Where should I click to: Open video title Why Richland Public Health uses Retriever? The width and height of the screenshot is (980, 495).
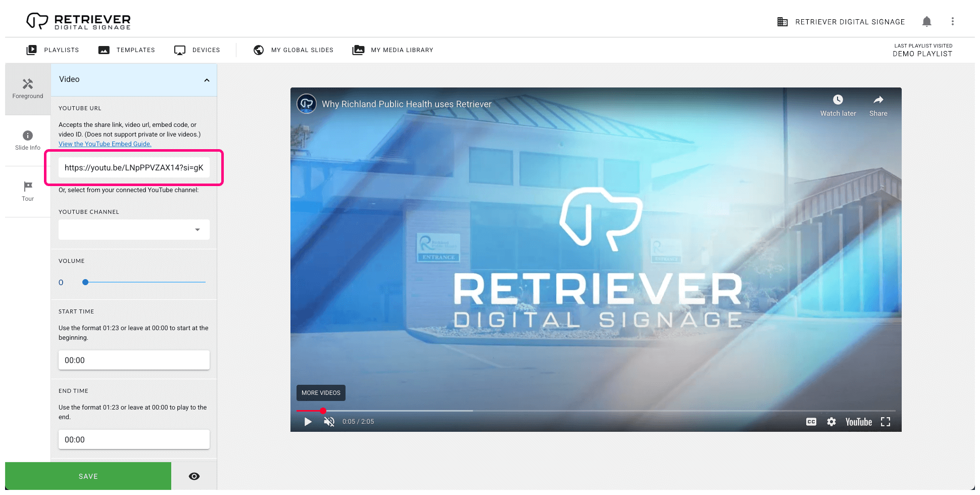(x=407, y=104)
